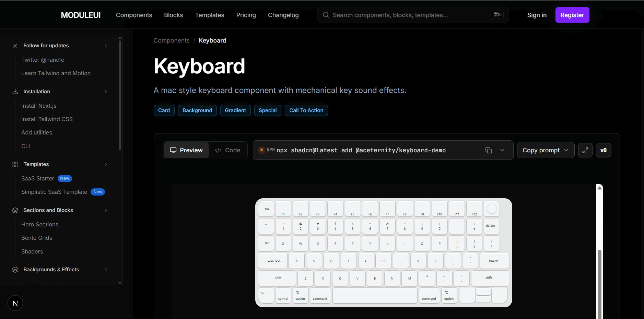This screenshot has height=319, width=644.
Task: Click the delete key on the keyboard
Action: (492, 226)
